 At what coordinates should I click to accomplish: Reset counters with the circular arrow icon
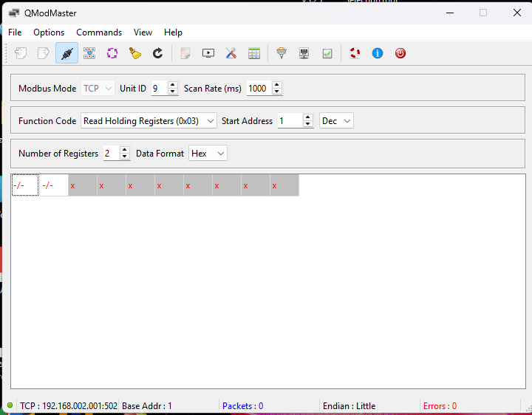[x=158, y=53]
